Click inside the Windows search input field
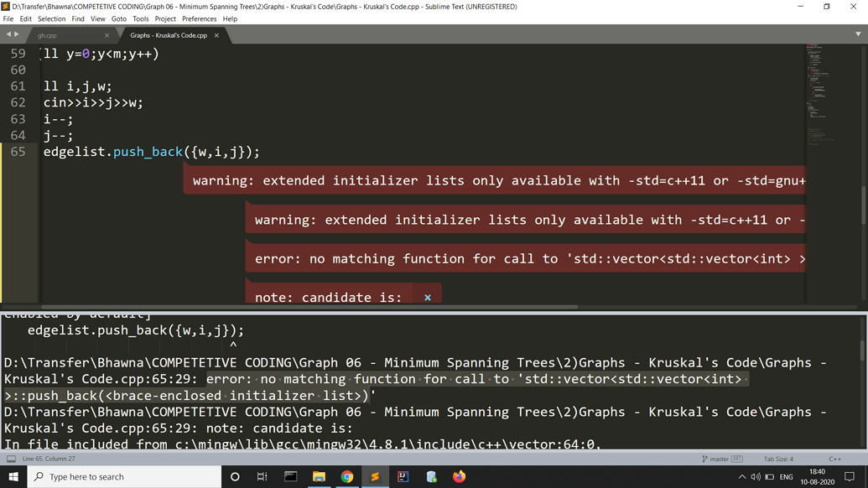 pyautogui.click(x=126, y=476)
